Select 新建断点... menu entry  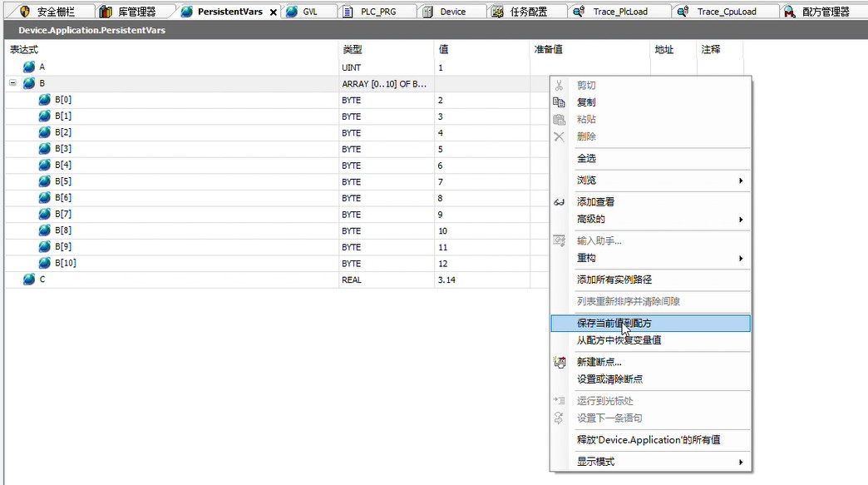point(650,362)
